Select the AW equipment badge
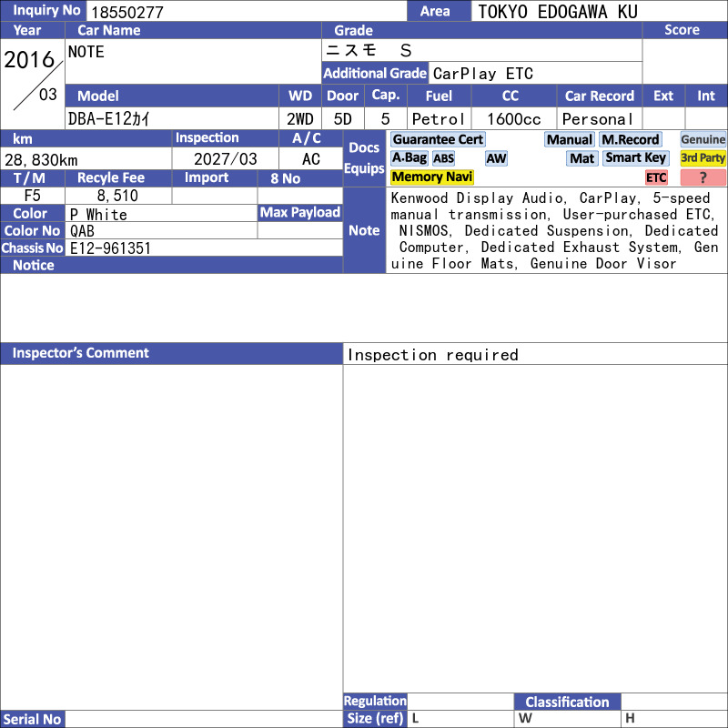This screenshot has width=728, height=728. [x=496, y=158]
